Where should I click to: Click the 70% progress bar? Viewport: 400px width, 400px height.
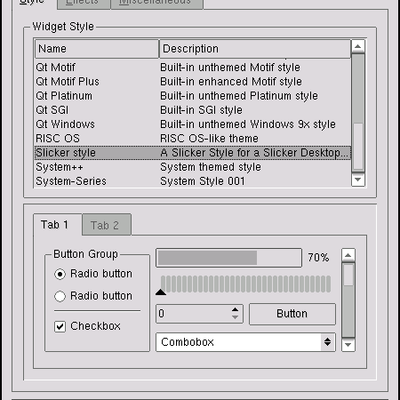(229, 258)
